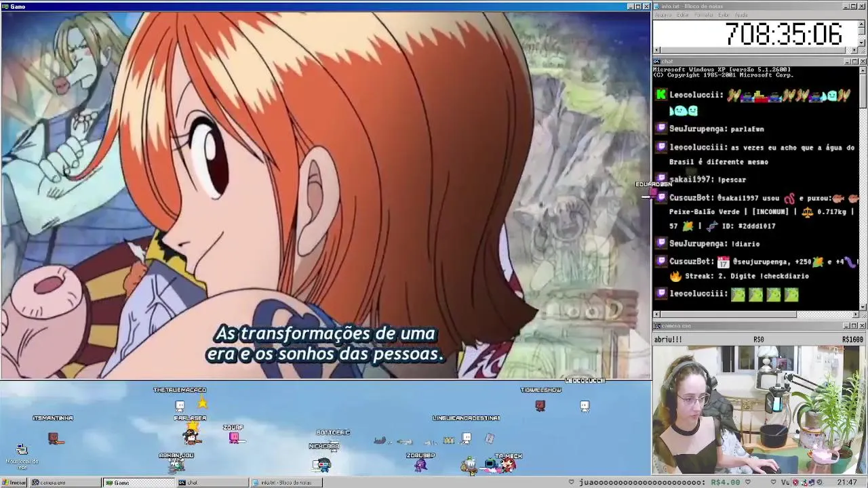Open the Arquivo menu in Bloco de notas

click(x=663, y=15)
